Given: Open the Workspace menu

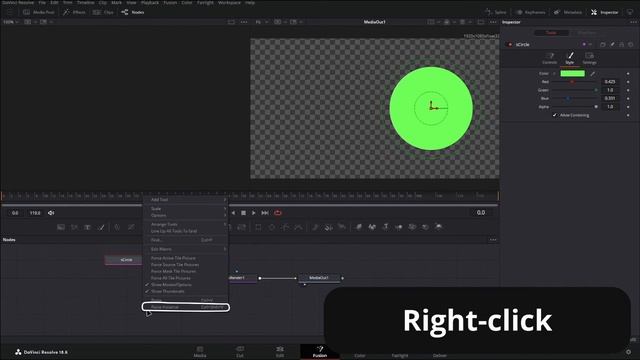Looking at the screenshot, I should click(x=229, y=2).
